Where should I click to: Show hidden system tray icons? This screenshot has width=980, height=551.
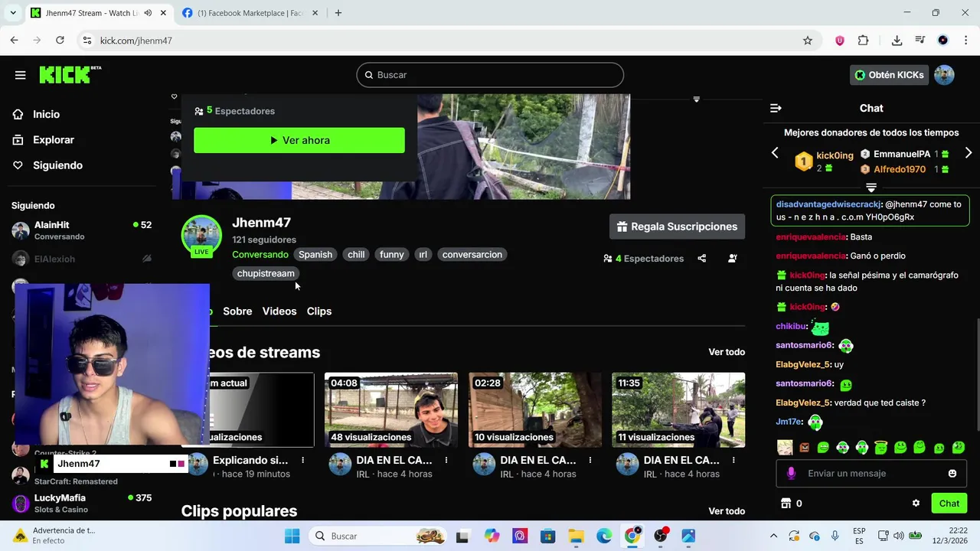click(773, 536)
